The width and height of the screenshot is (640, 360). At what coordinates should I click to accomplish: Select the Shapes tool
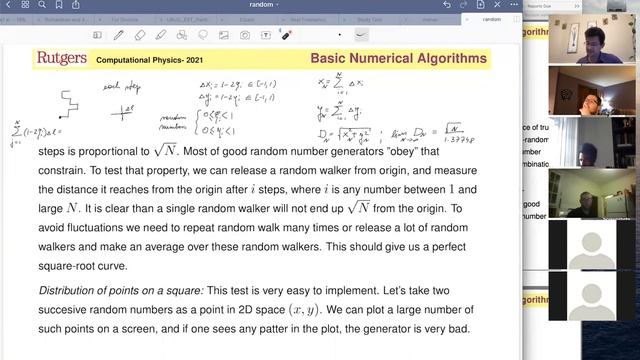[x=182, y=35]
